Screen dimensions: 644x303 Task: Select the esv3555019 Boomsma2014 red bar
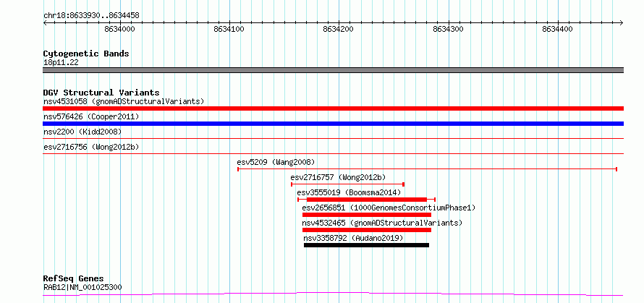tap(366, 200)
